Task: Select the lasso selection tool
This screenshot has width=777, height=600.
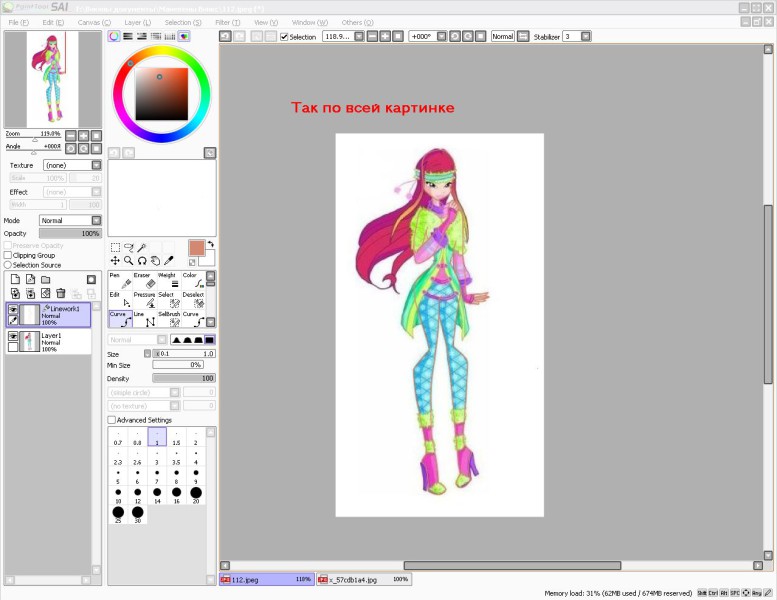Action: pyautogui.click(x=128, y=247)
